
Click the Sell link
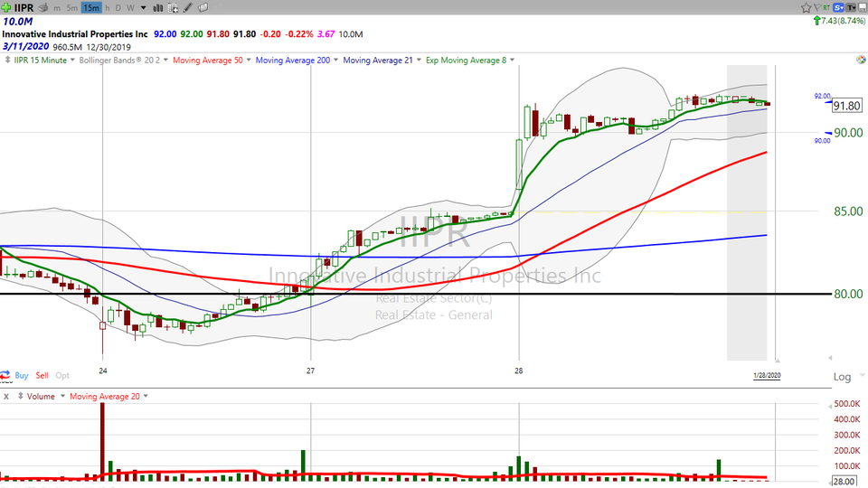click(x=42, y=375)
